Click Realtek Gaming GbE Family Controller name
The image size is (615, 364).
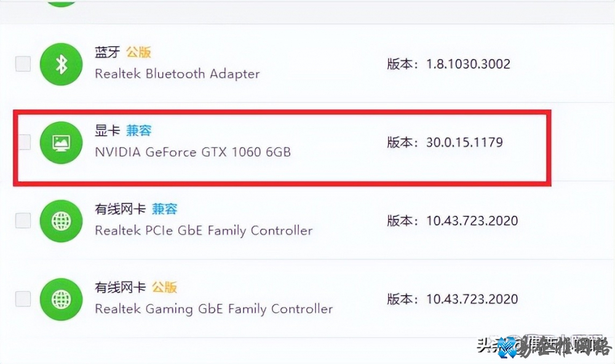pos(213,309)
